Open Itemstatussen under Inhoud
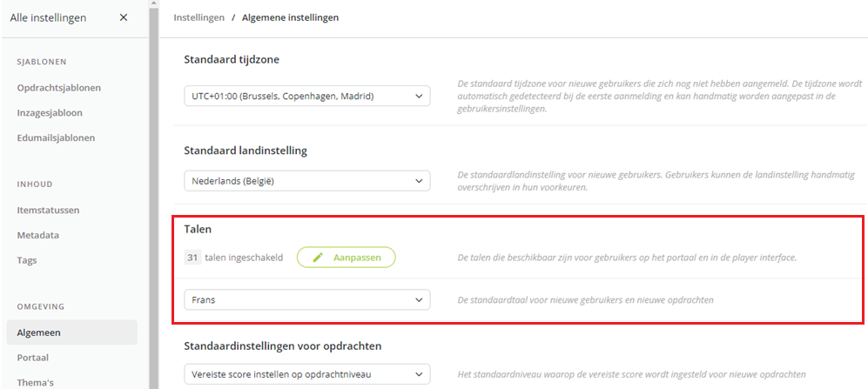The image size is (868, 389). click(48, 211)
